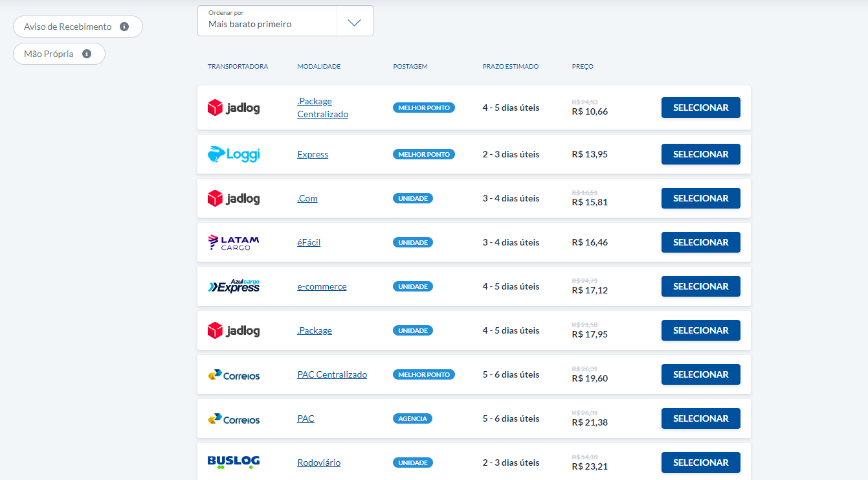Click the Buslog carrier logo

[x=233, y=462]
